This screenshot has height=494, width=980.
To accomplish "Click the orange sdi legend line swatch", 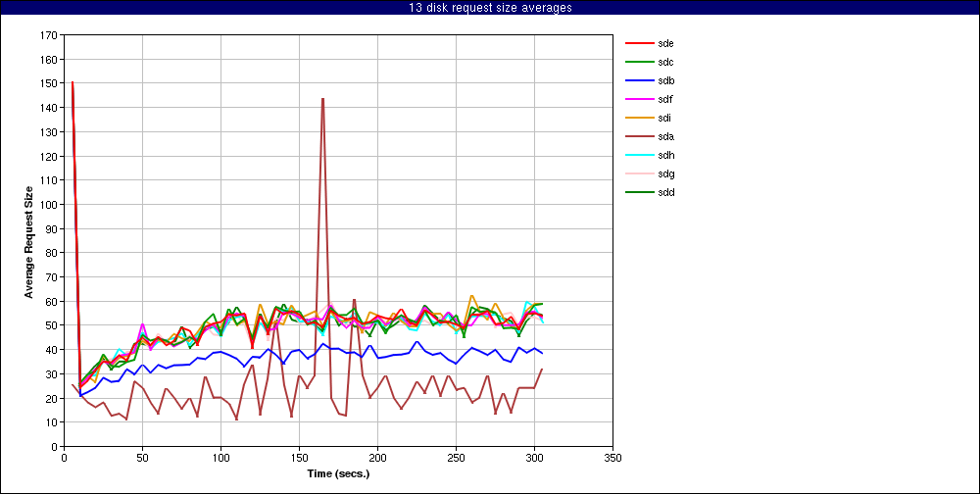I will pos(639,118).
